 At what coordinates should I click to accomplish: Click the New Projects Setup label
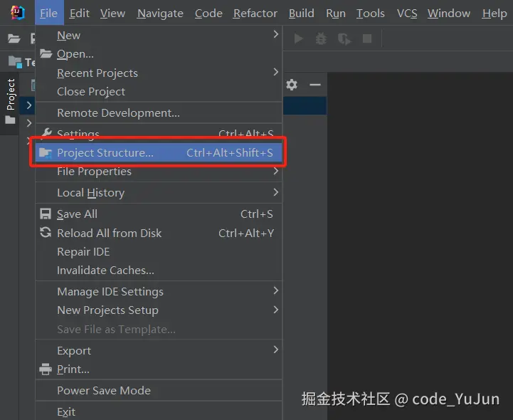pyautogui.click(x=107, y=310)
